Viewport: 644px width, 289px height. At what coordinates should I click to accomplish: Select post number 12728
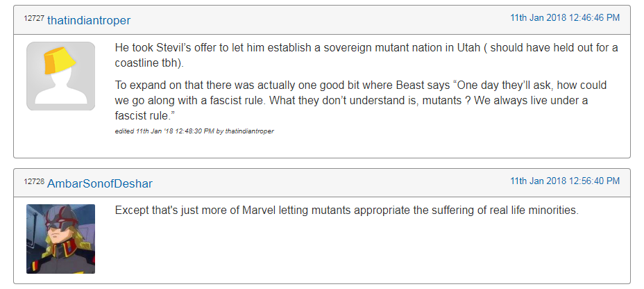(x=34, y=181)
